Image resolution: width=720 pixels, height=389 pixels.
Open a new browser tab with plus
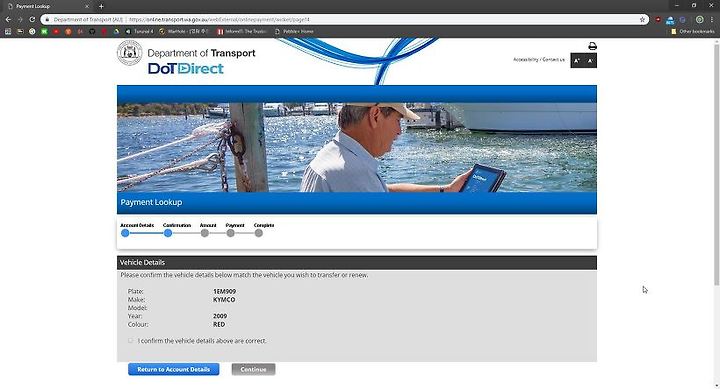point(101,6)
